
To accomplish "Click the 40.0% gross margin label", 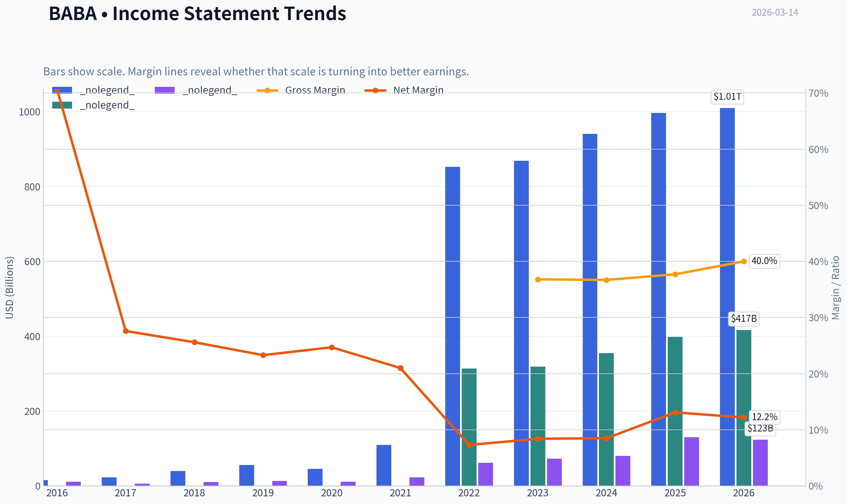I will pos(765,261).
